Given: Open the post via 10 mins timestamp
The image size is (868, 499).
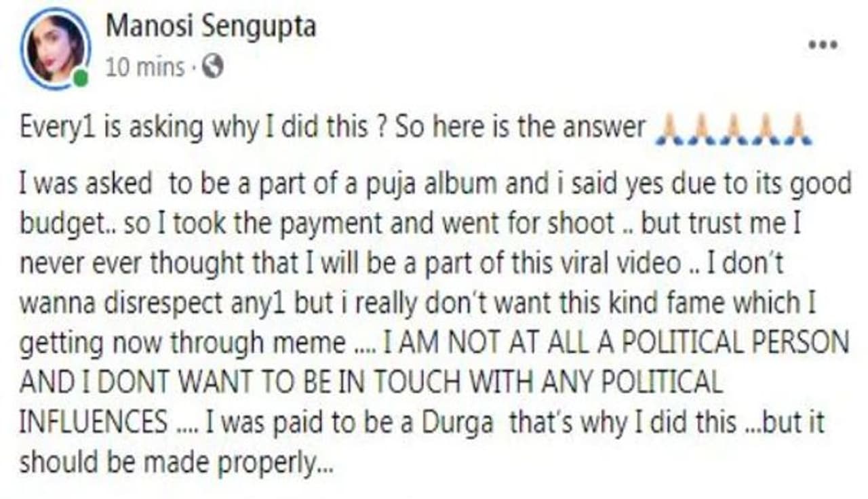Looking at the screenshot, I should [x=145, y=67].
